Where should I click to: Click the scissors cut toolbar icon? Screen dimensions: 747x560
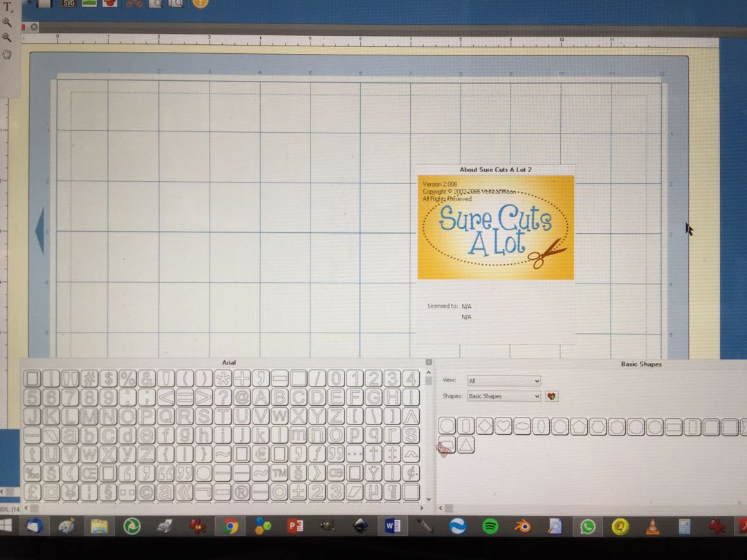click(134, 3)
